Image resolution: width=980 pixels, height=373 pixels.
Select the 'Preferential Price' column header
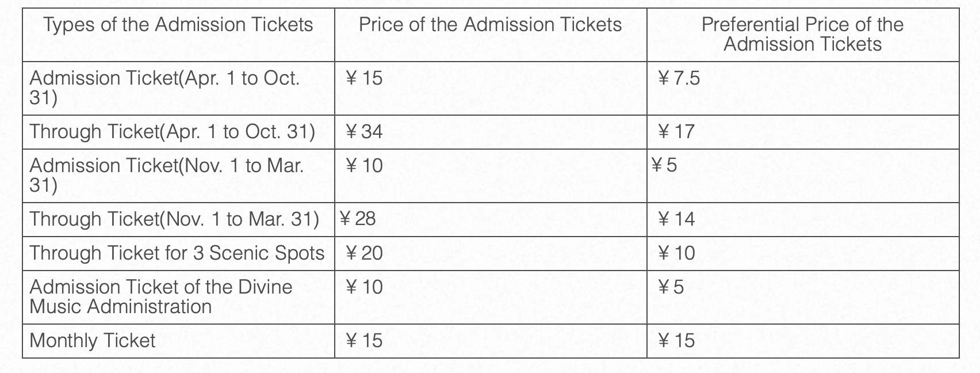point(802,35)
